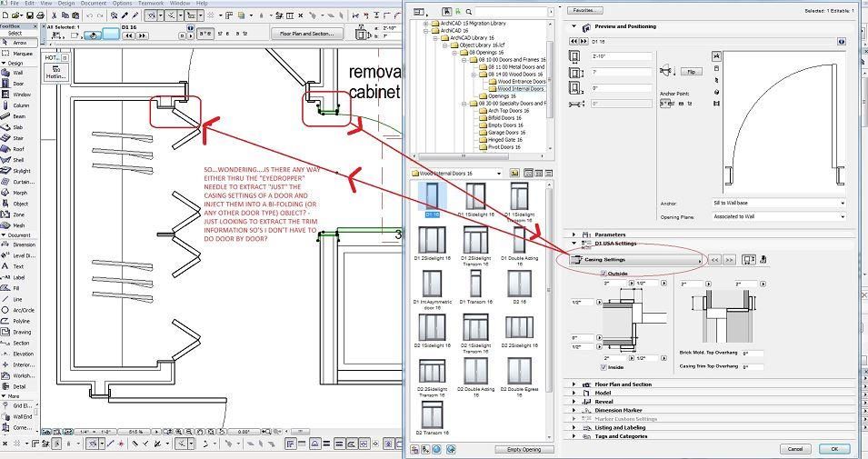
Task: Select the Dimension tool
Action: 19,244
